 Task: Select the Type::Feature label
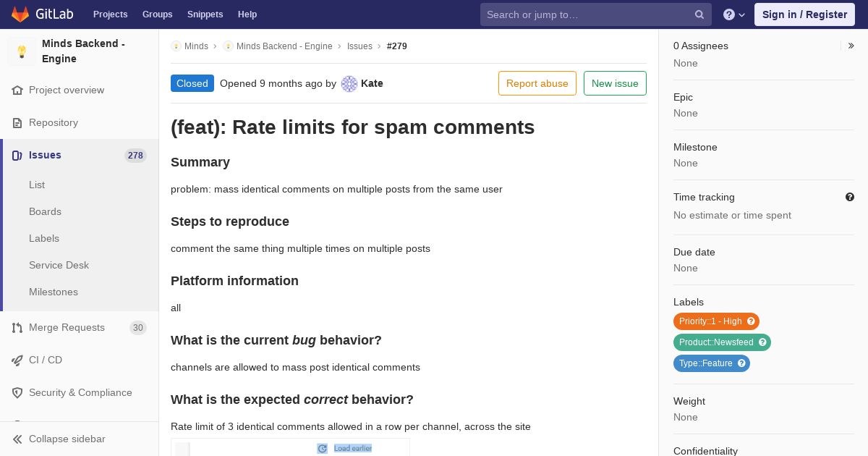(706, 363)
